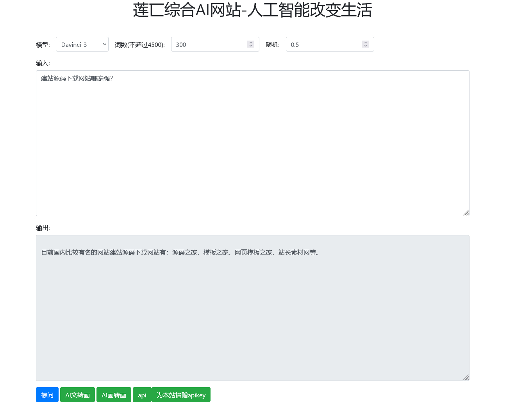Increase randomness value with up arrow
The height and width of the screenshot is (420, 507).
coord(366,43)
